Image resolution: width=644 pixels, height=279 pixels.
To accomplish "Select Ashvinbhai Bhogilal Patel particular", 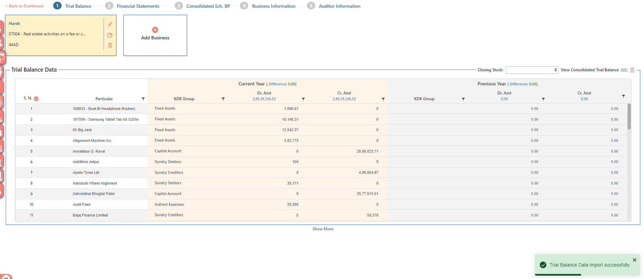I will click(94, 194).
